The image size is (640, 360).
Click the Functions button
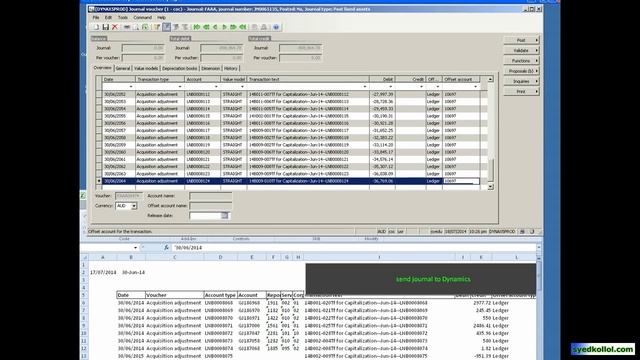tap(522, 60)
